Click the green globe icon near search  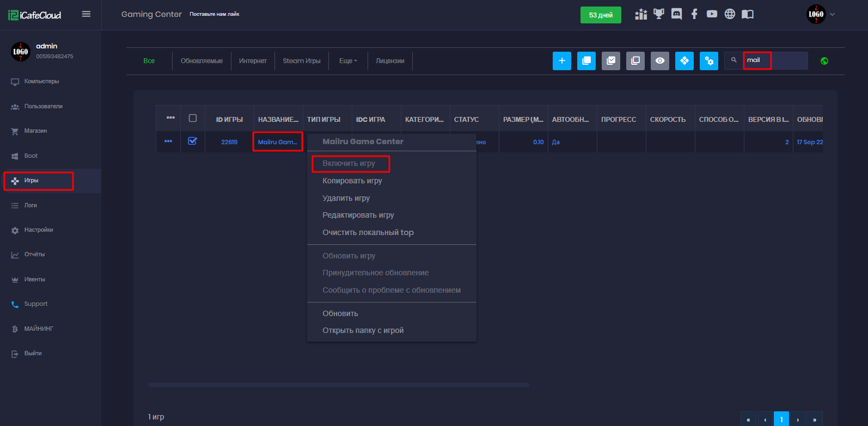pyautogui.click(x=824, y=61)
